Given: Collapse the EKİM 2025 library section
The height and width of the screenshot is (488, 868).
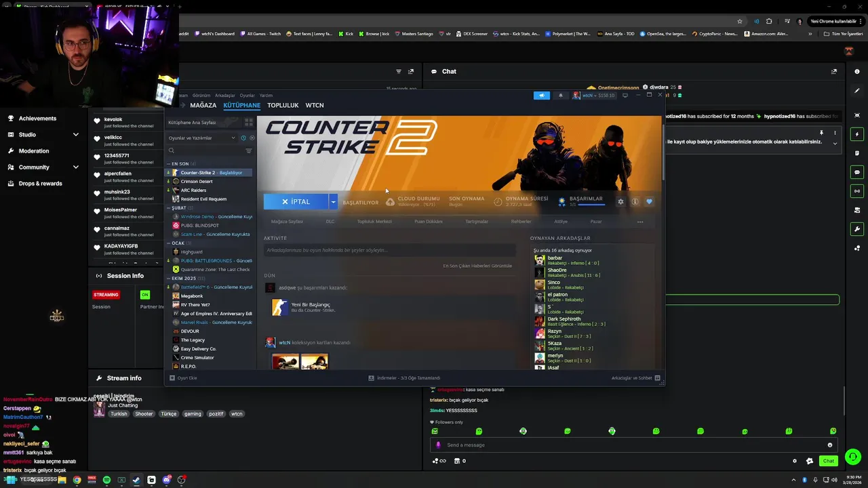Looking at the screenshot, I should (169, 278).
